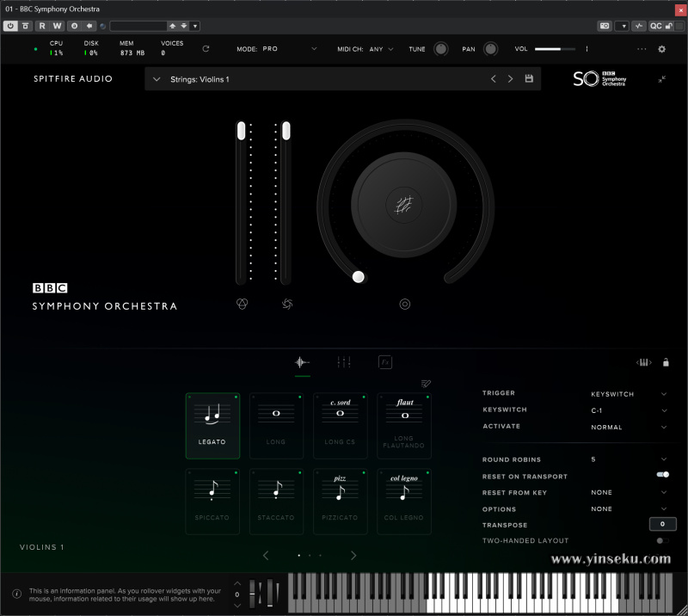Go to previous preset arrow
Viewport: 688px width, 616px height.
[493, 79]
